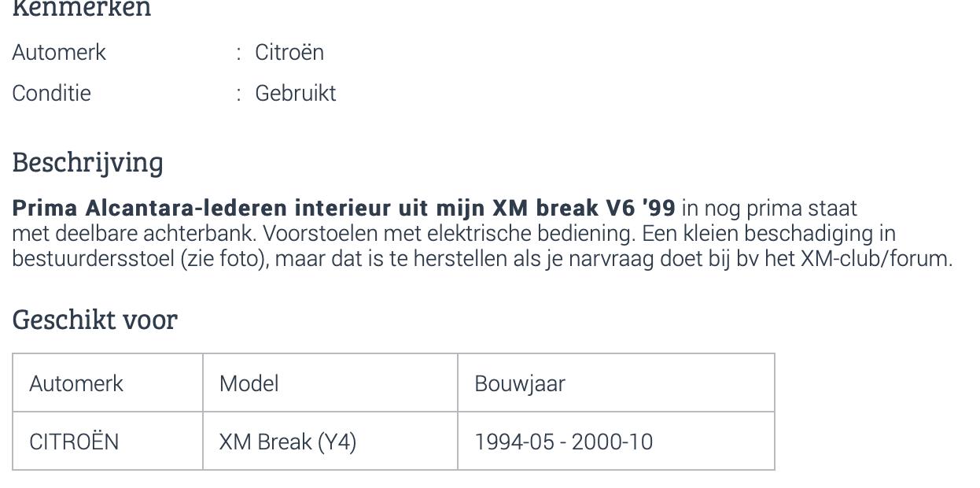Click the Beschrijving section heading
980x488 pixels.
tap(88, 163)
